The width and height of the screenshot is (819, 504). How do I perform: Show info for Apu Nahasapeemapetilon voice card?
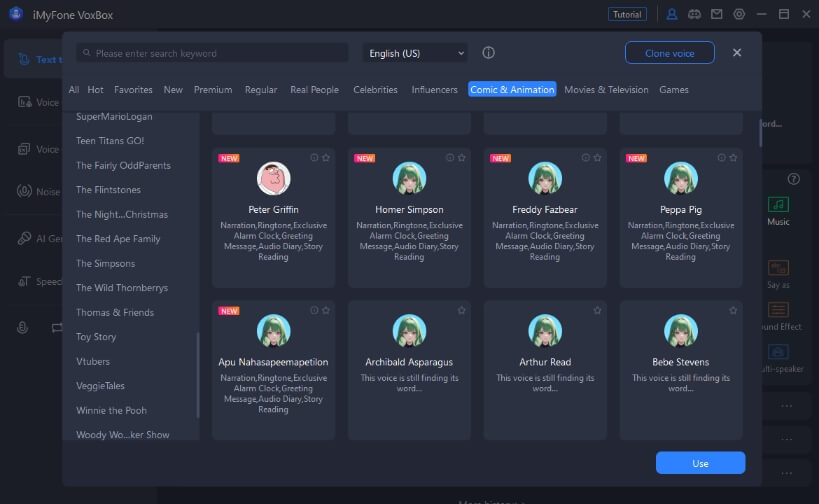pos(314,310)
